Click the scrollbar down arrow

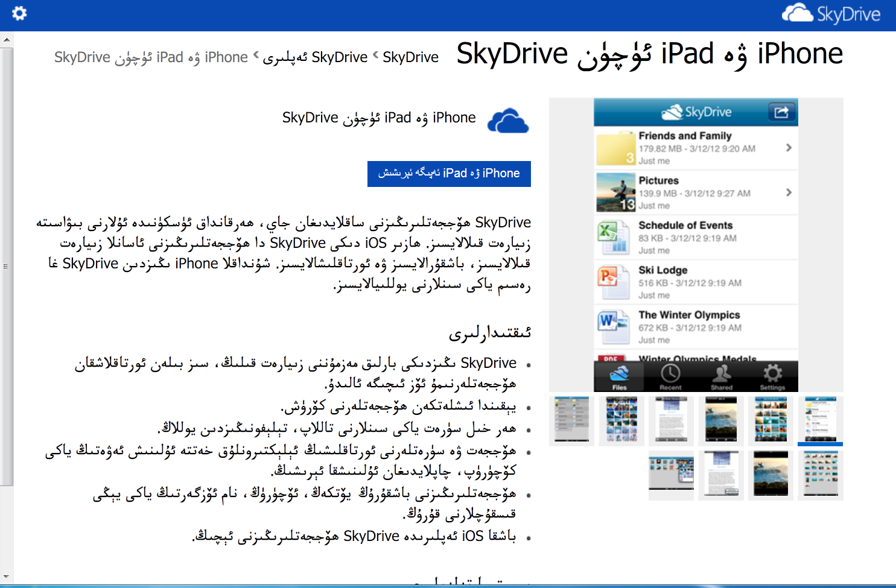pyautogui.click(x=7, y=578)
